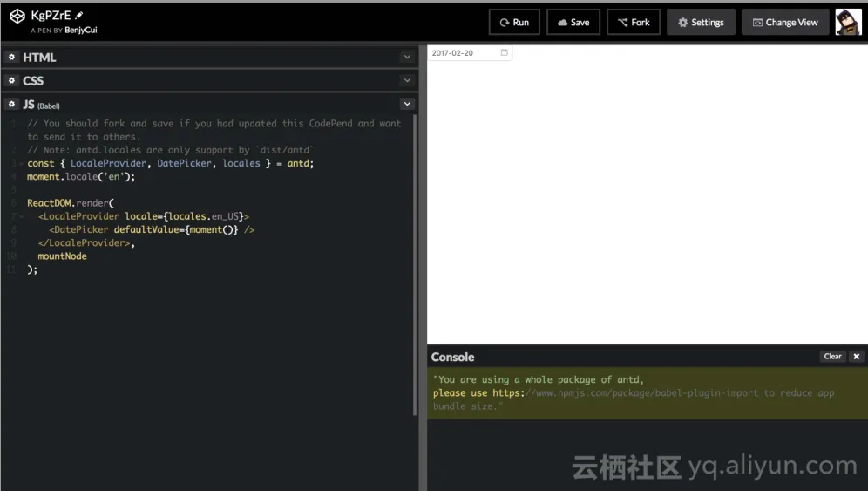Screen dimensions: 868x491
Task: Open the HTML panel gear settings
Action: pos(11,58)
